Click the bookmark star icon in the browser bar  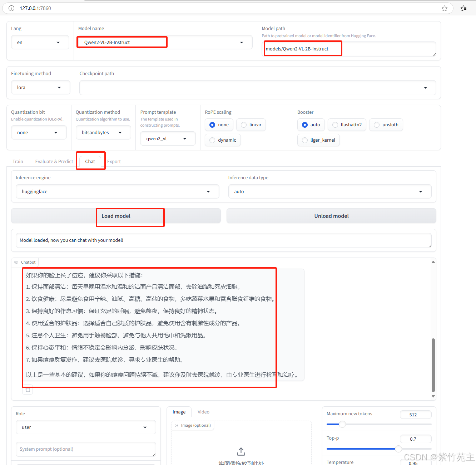coord(444,8)
